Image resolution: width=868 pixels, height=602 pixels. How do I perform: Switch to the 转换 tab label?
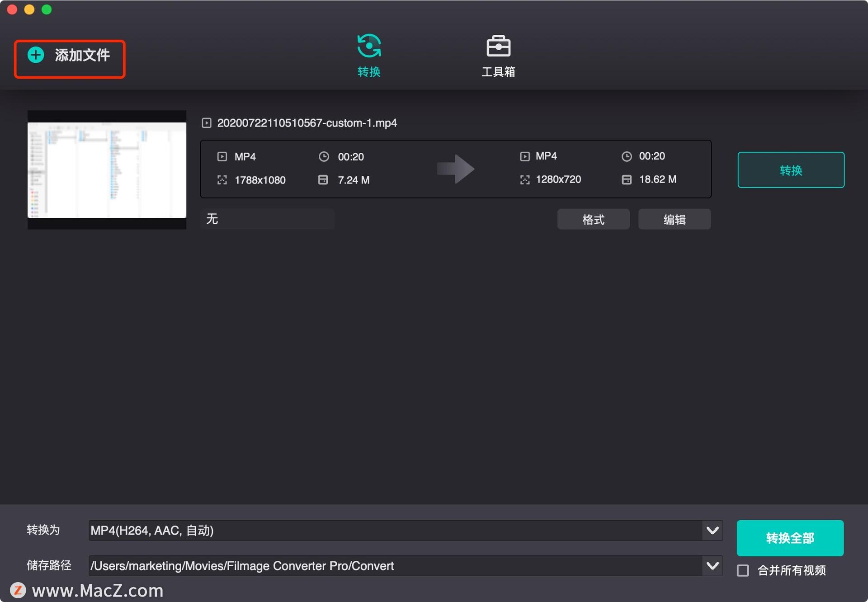pos(369,72)
